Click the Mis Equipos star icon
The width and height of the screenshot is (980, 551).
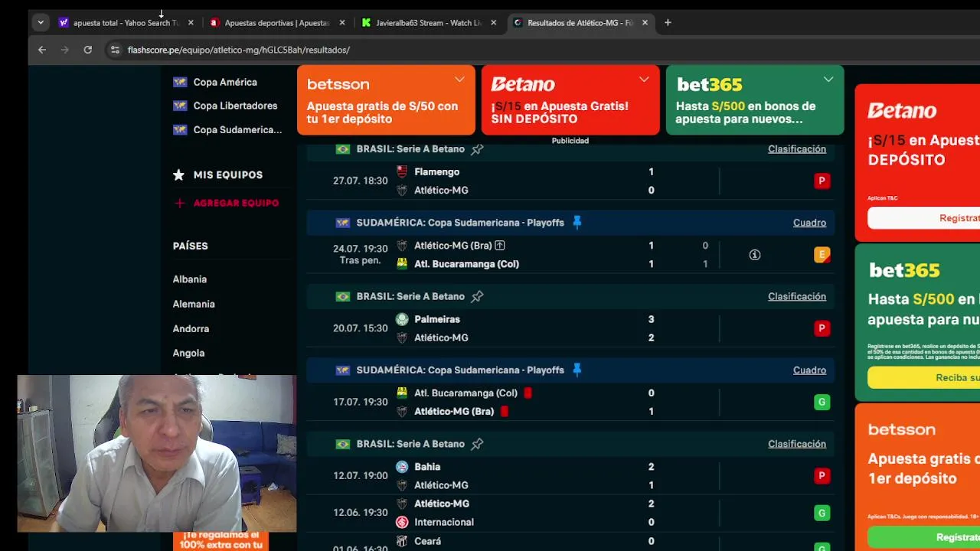(x=178, y=175)
